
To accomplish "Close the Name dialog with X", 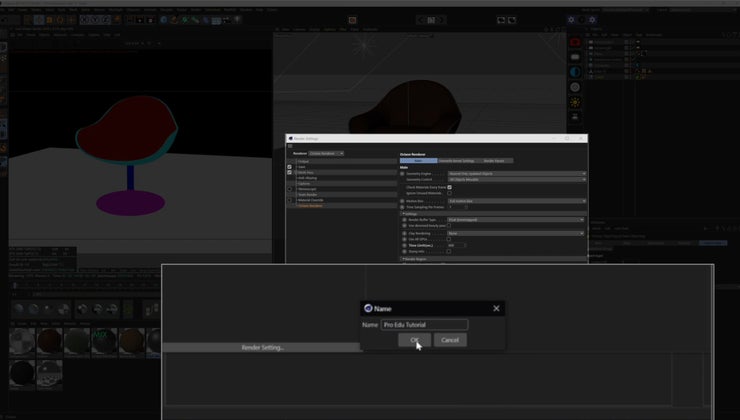I will 496,309.
